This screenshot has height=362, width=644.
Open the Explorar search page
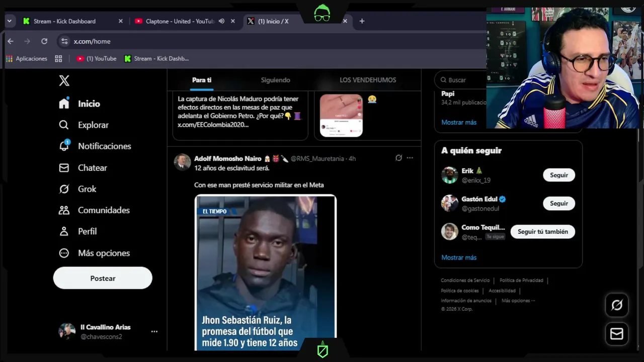click(84, 125)
